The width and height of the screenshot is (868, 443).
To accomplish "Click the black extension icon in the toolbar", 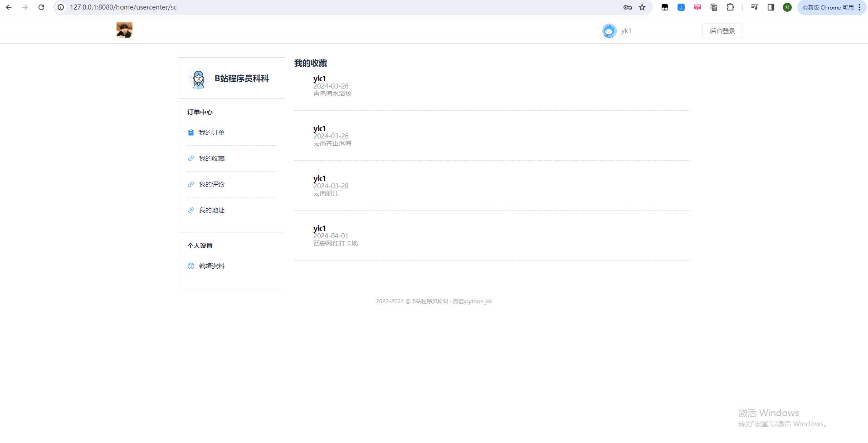I will tap(665, 7).
